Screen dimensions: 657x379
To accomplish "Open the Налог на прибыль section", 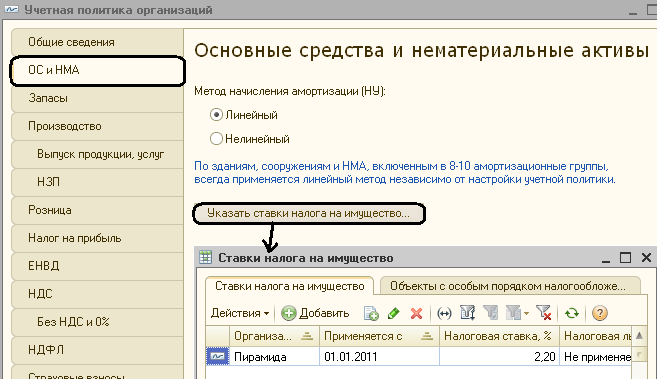I will click(97, 238).
